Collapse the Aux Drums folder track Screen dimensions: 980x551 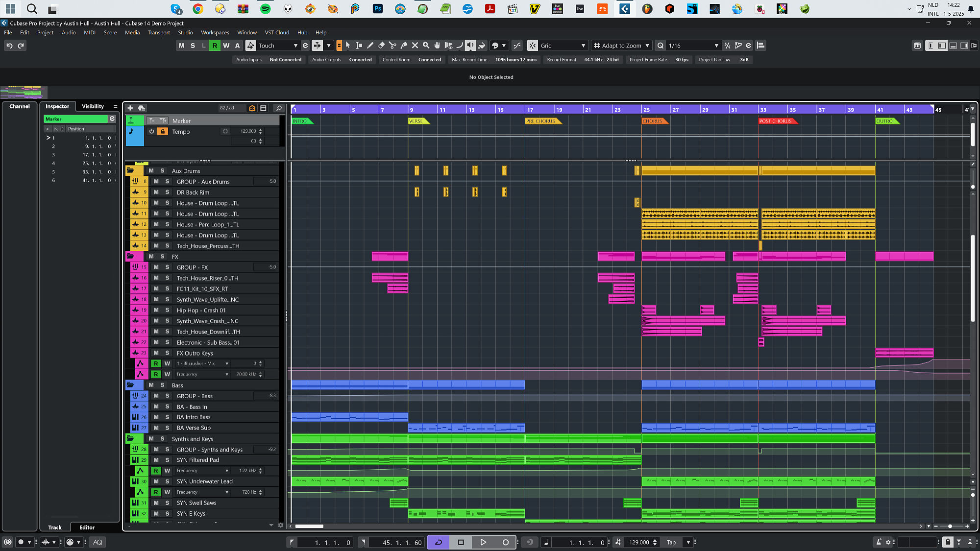point(130,171)
